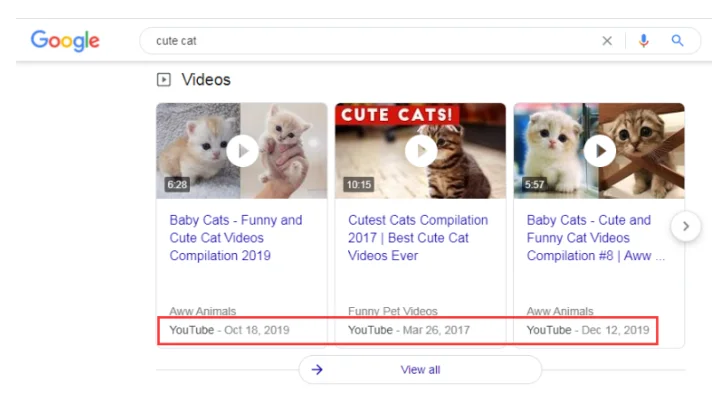
Task: Open View all videos
Action: point(420,369)
